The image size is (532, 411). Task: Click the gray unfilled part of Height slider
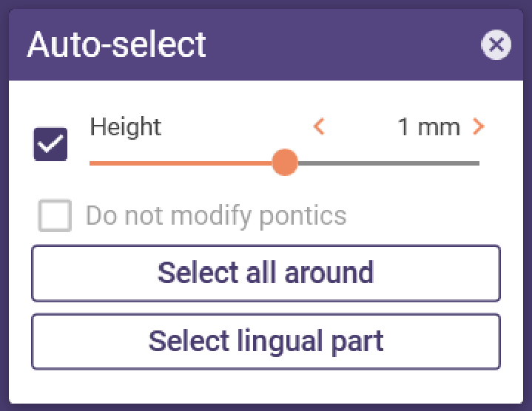pos(388,163)
